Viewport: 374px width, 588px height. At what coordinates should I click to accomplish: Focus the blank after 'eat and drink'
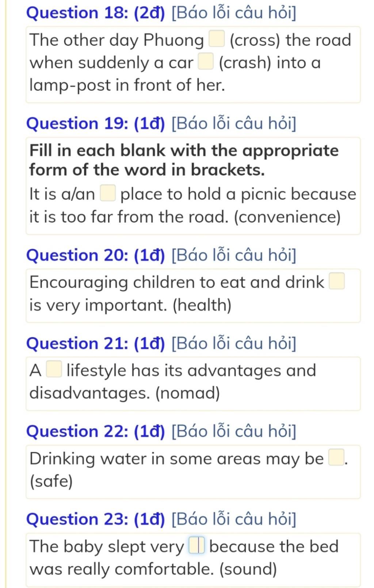[x=337, y=281]
